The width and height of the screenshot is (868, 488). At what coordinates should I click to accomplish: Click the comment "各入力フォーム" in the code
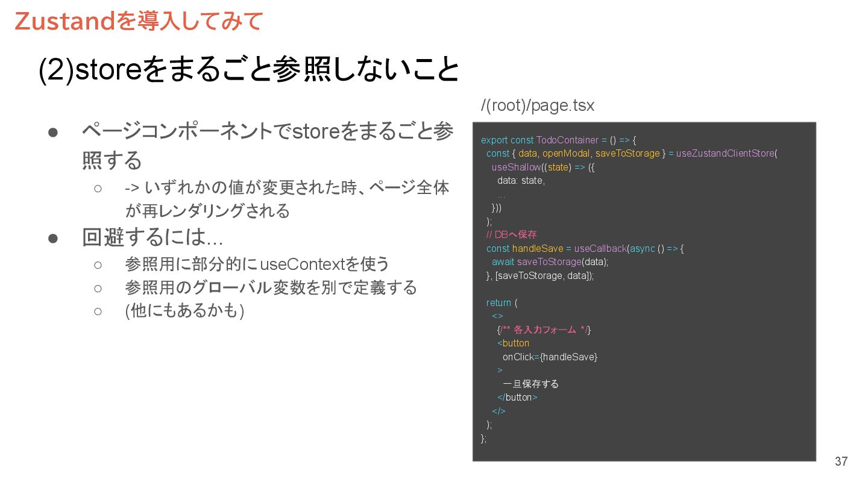point(544,330)
